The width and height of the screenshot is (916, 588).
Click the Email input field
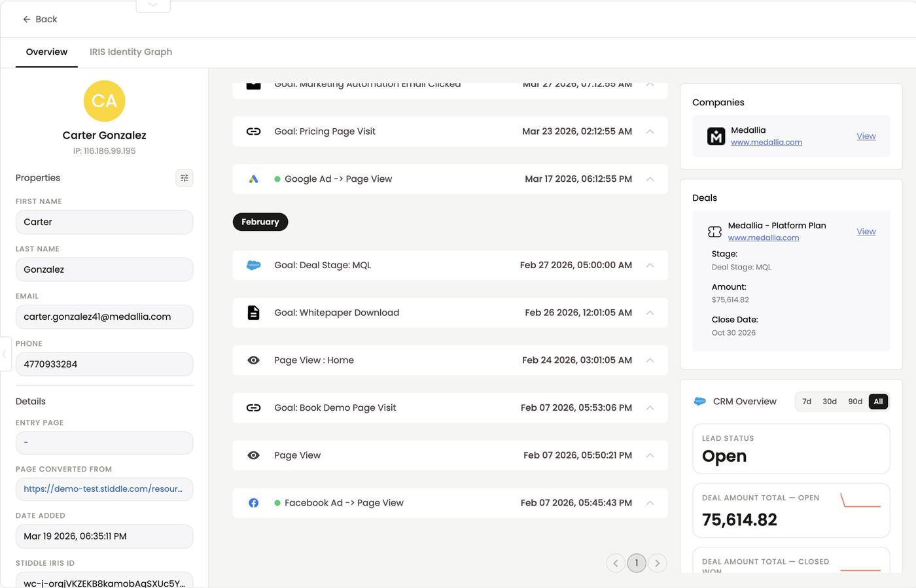[x=104, y=317]
